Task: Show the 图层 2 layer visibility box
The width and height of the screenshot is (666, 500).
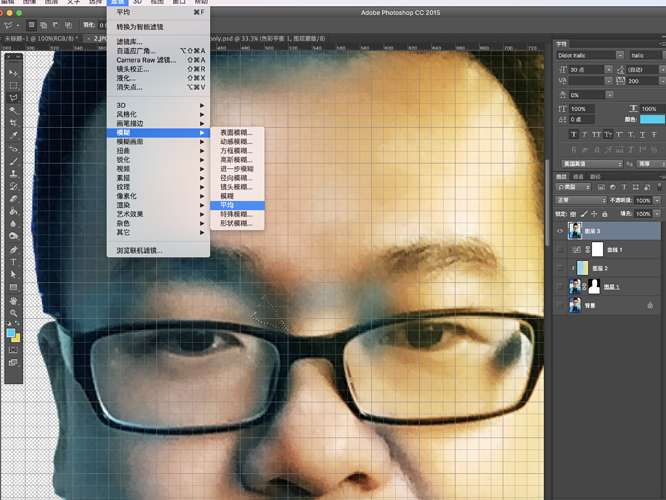Action: coord(560,268)
